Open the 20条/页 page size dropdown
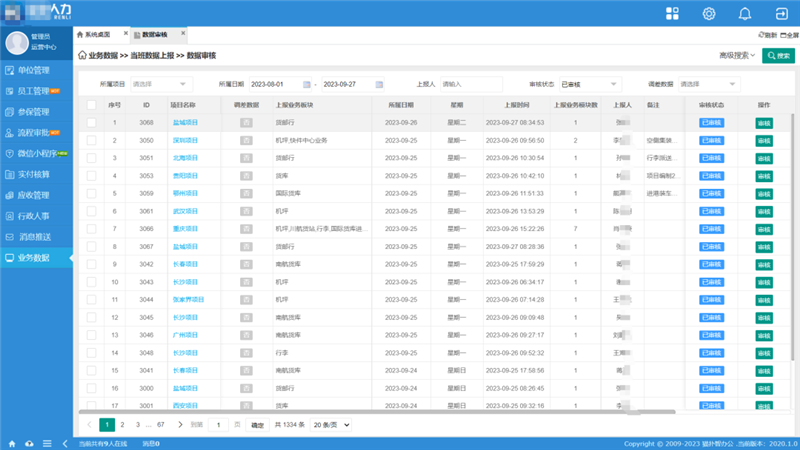 pos(331,425)
